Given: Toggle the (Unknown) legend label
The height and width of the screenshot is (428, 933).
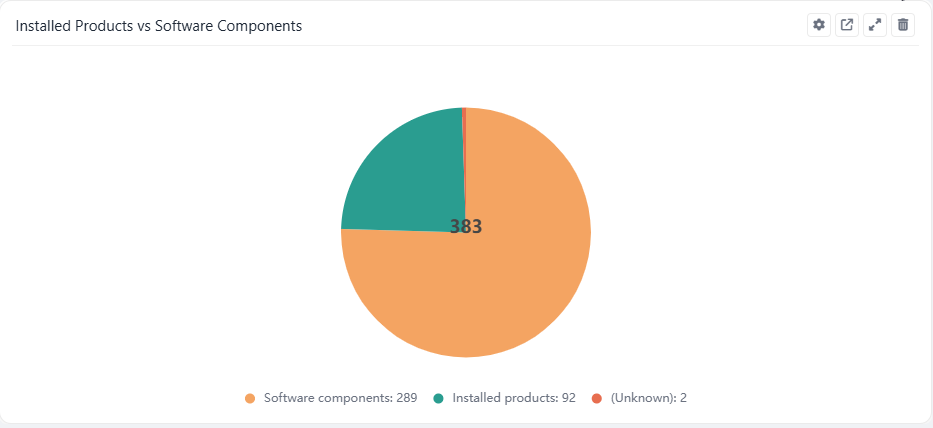Looking at the screenshot, I should pos(643,398).
